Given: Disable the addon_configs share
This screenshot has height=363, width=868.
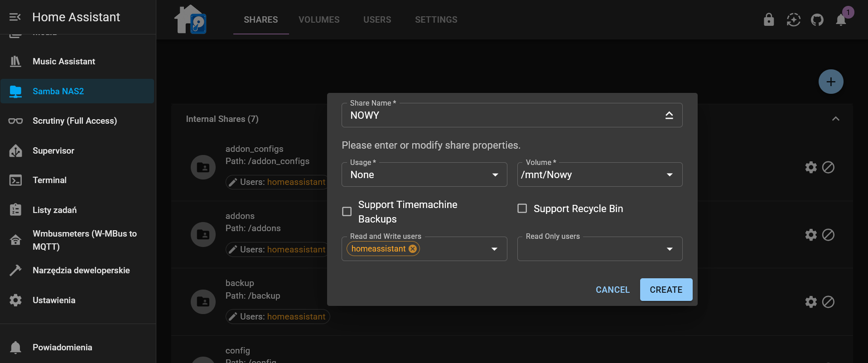Looking at the screenshot, I should click(x=828, y=167).
